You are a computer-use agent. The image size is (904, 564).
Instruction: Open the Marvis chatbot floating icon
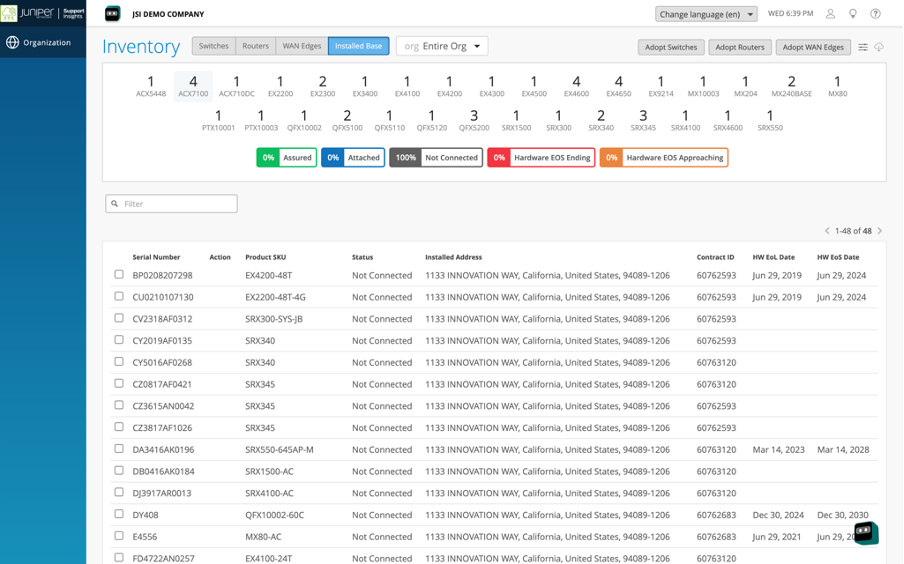coord(865,532)
